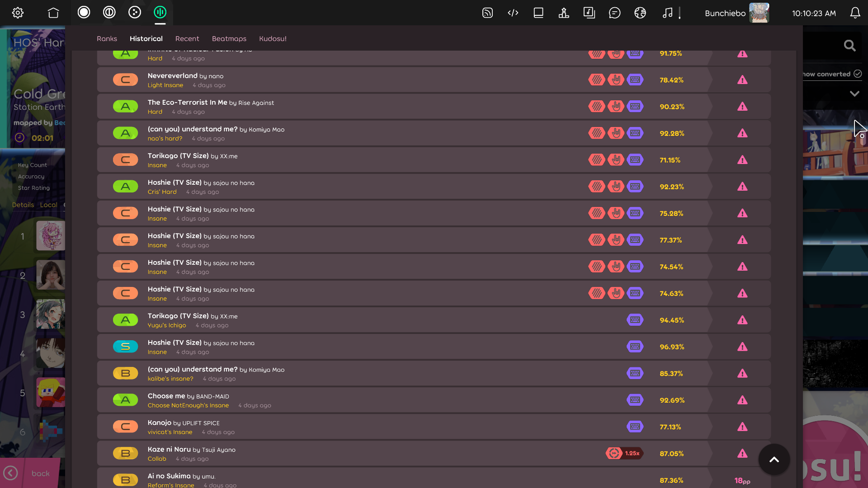This screenshot has width=868, height=488.
Task: Click the wiki book icon in top bar
Action: click(x=538, y=13)
